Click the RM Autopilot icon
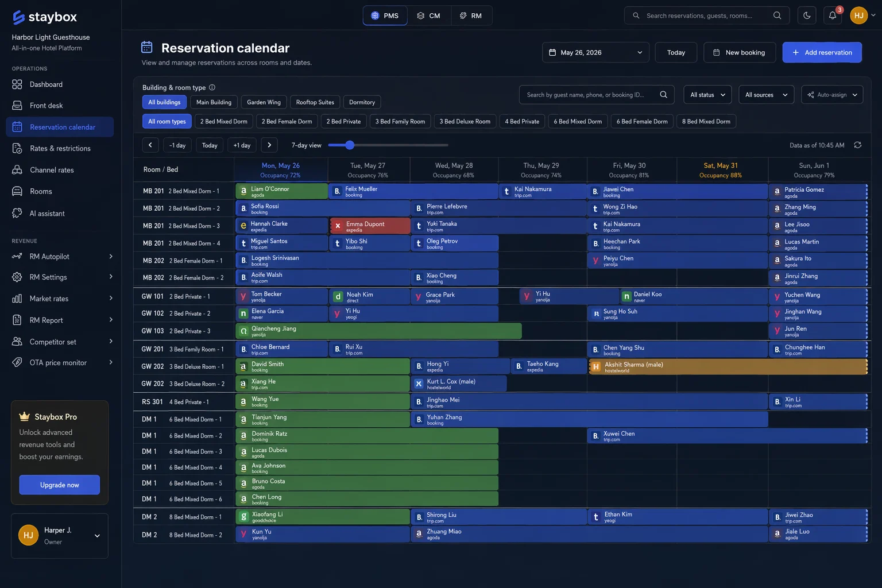Image resolution: width=882 pixels, height=588 pixels. [17, 256]
